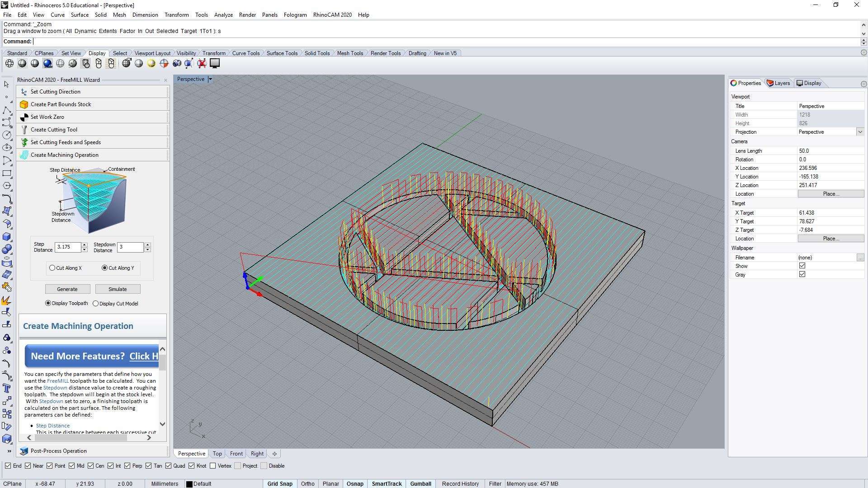Choose the Polyline tool in left sidebar

[6, 110]
